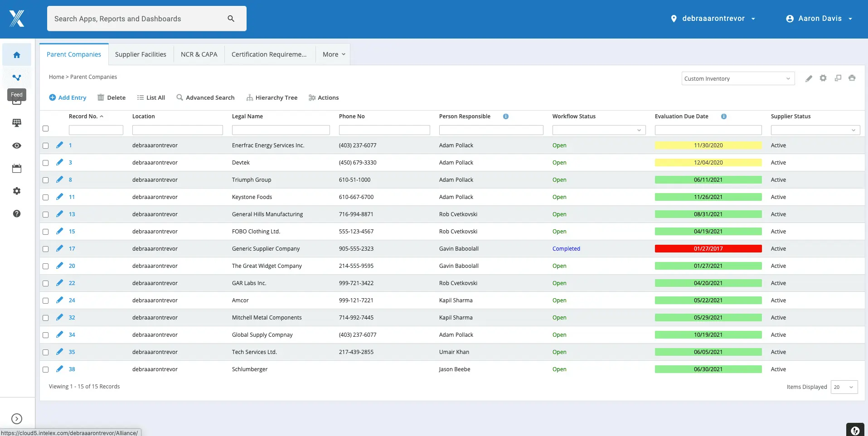
Task: Click the edit view pencil icon
Action: pos(809,78)
